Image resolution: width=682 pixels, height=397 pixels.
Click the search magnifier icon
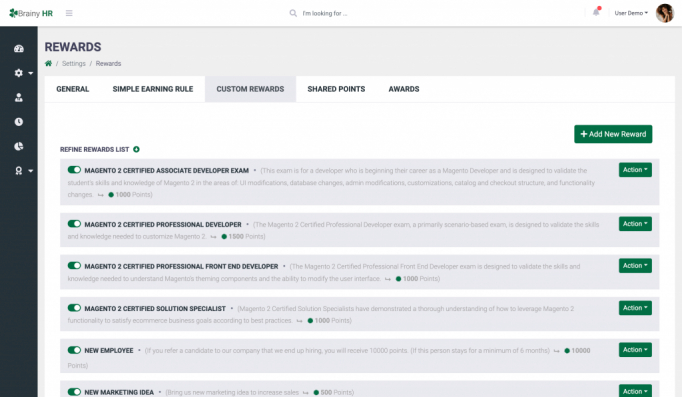(293, 13)
